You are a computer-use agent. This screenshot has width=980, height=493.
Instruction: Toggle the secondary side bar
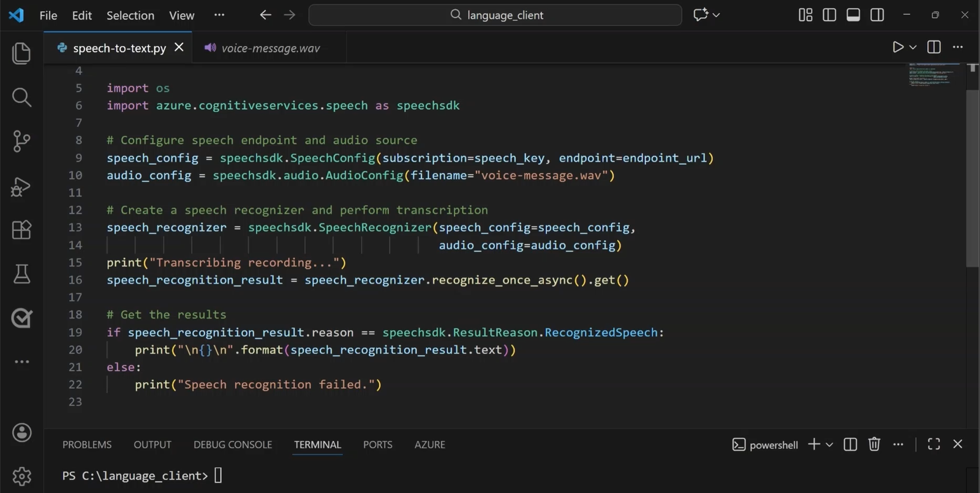point(877,15)
